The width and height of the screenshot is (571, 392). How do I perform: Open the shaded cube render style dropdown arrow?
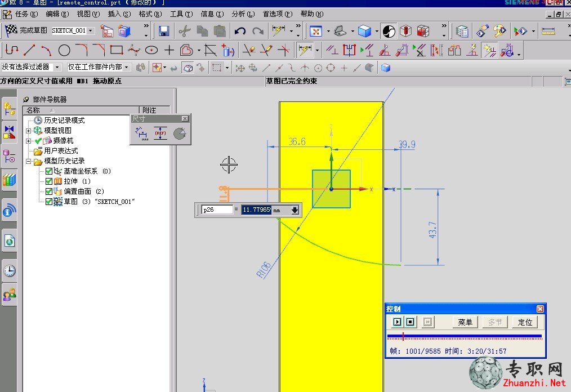click(377, 32)
